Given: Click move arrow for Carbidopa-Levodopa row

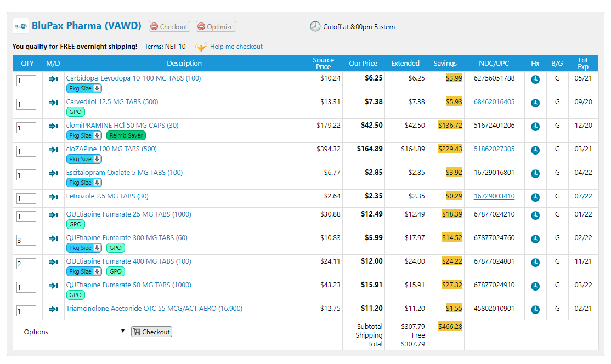Looking at the screenshot, I should pyautogui.click(x=53, y=79).
